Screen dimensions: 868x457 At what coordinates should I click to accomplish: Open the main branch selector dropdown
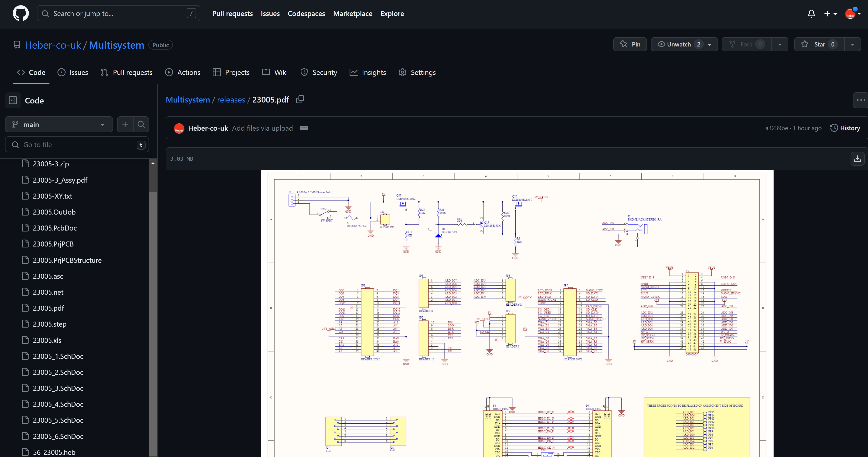pyautogui.click(x=59, y=125)
